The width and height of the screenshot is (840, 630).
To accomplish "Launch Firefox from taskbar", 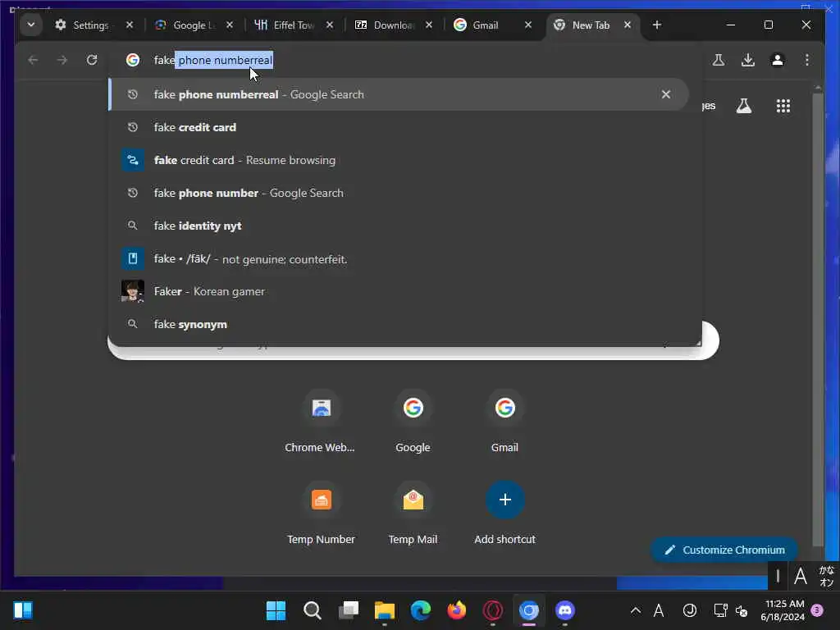I will (x=456, y=610).
